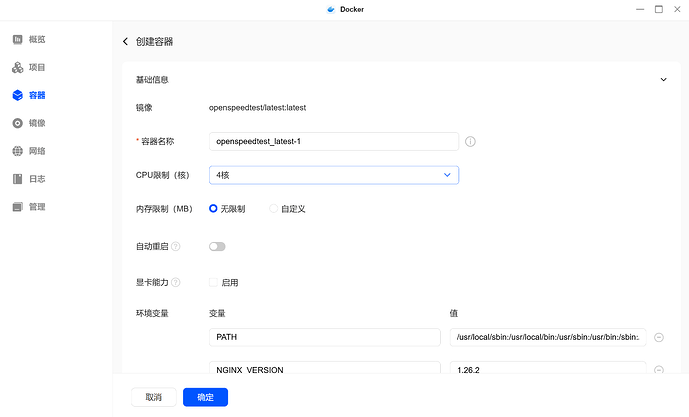Remove the PATH environment variable row
Screen dimensions: 689x417
click(659, 337)
